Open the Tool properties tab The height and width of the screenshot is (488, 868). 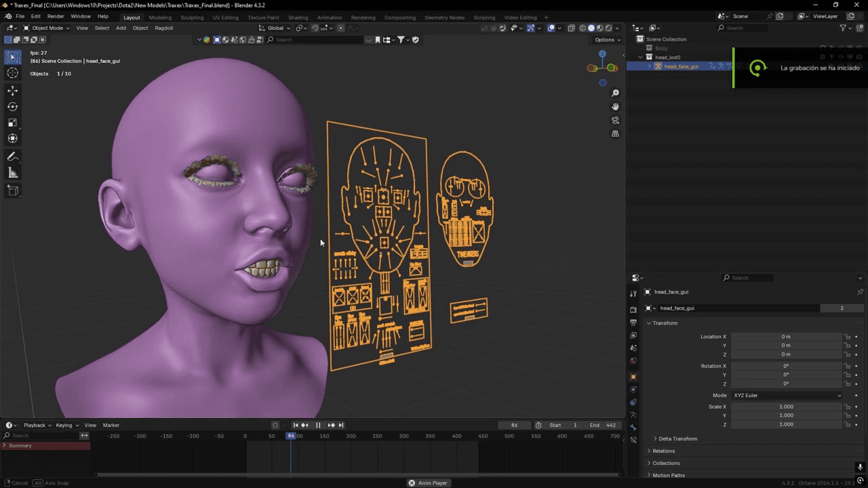pyautogui.click(x=633, y=293)
